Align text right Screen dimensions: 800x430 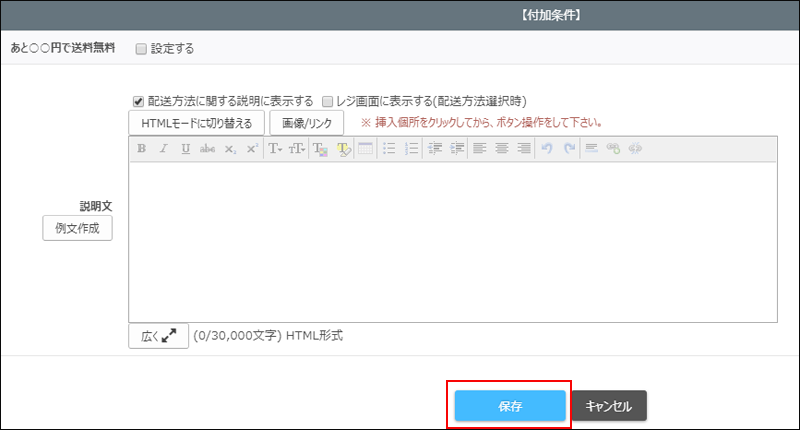524,148
